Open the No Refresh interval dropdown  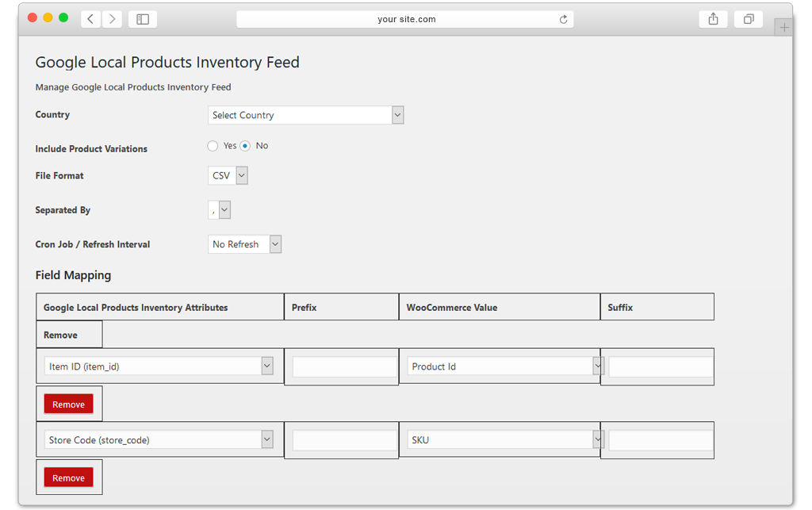coord(244,244)
